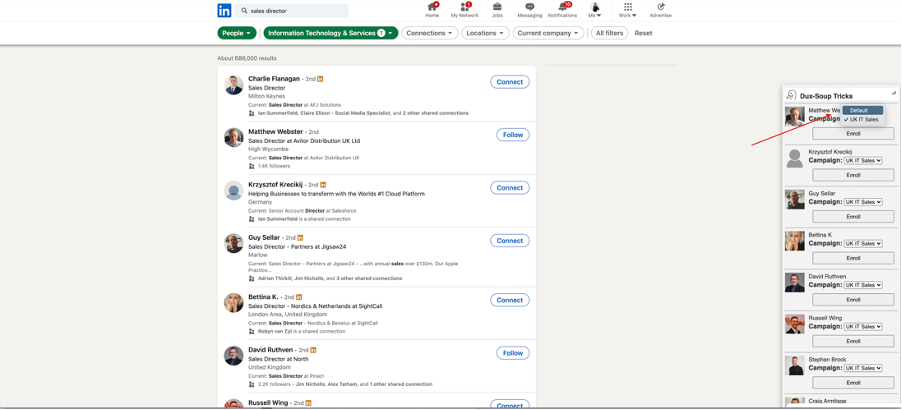Enroll Bettina K in Dux-Soup
The height and width of the screenshot is (410, 902).
pyautogui.click(x=853, y=258)
